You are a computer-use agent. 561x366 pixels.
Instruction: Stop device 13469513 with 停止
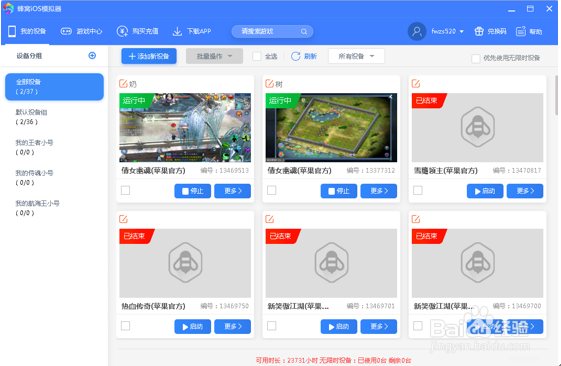coord(192,191)
